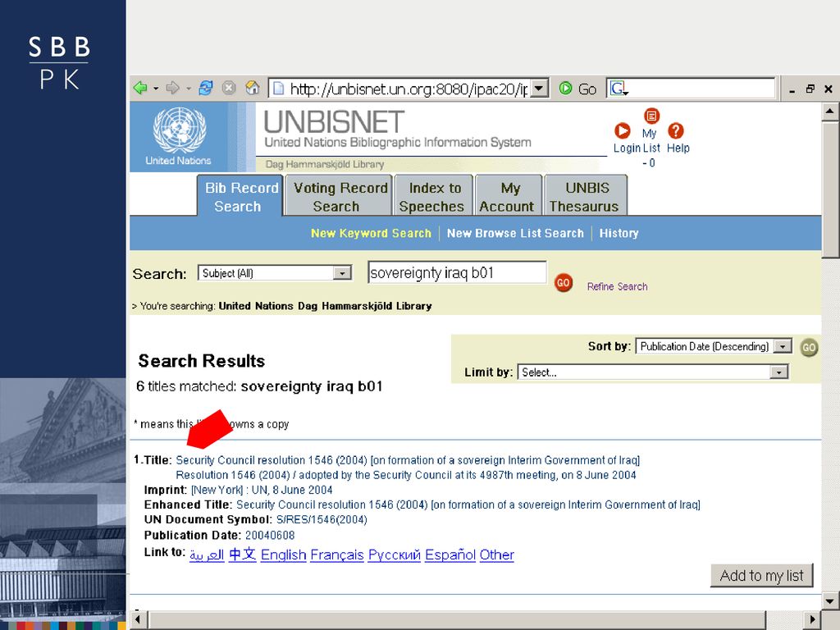Open My List icon
This screenshot has height=630, width=840.
tap(651, 116)
